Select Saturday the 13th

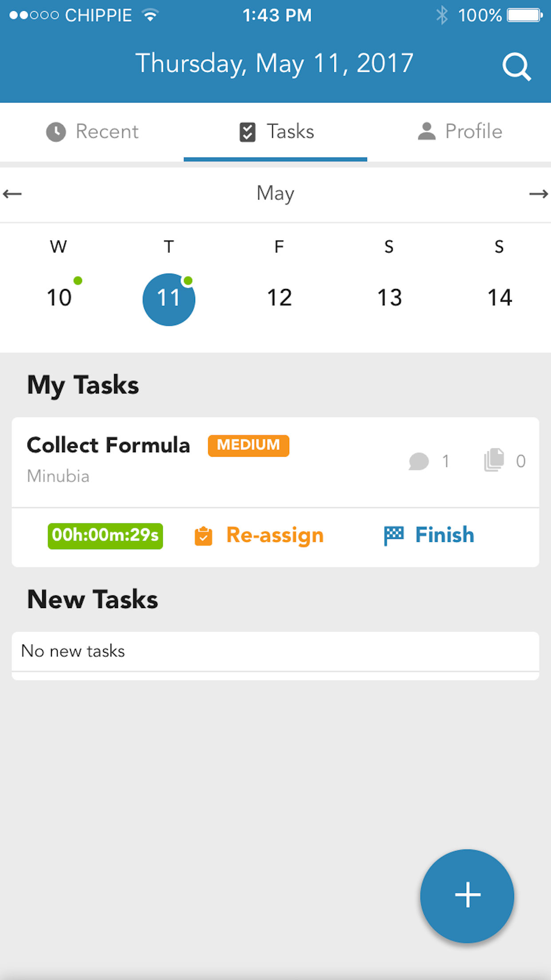point(389,297)
